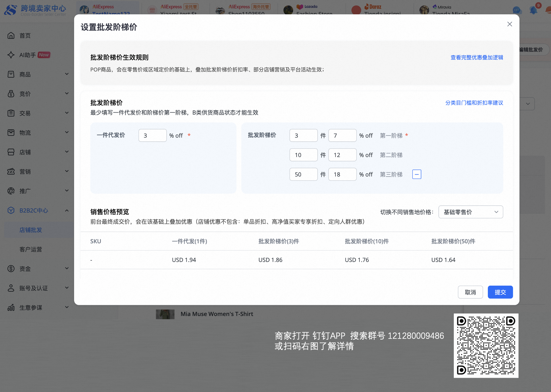
Task: Open the chat messages icon top-right
Action: coord(517,10)
